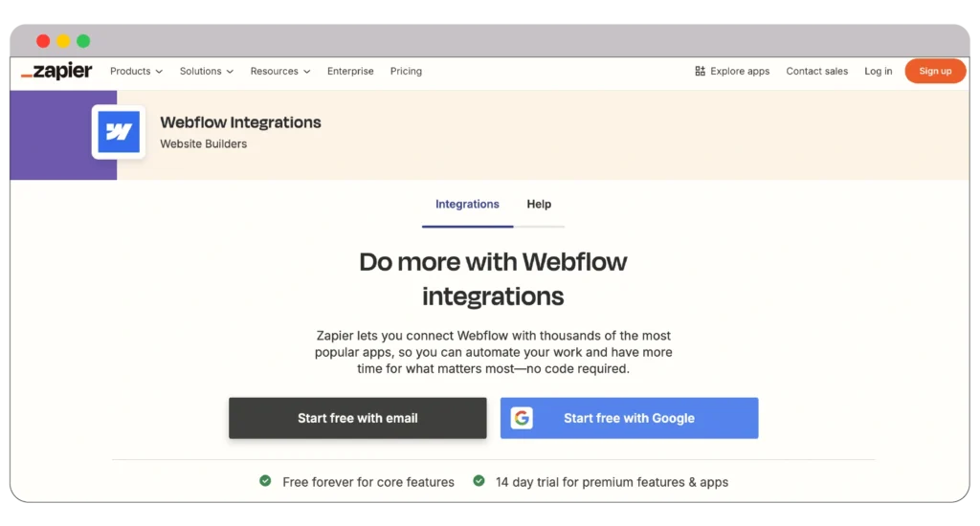Expand the Resources dropdown menu
Screen dimensions: 980x526
click(x=280, y=71)
